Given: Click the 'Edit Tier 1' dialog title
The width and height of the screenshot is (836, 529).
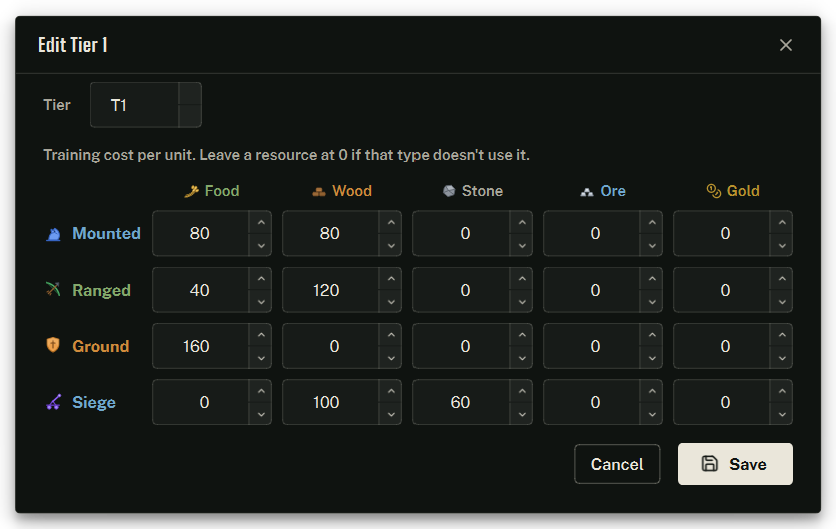Looking at the screenshot, I should click(x=73, y=45).
